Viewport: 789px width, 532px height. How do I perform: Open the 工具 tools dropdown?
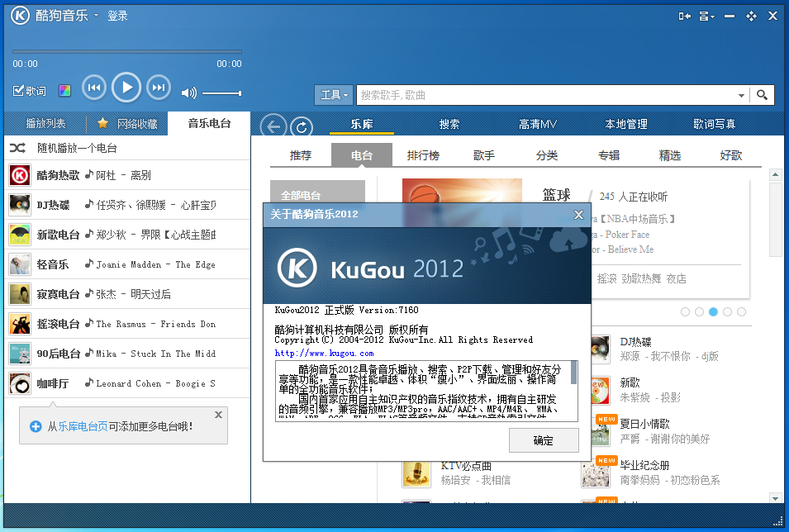[334, 95]
